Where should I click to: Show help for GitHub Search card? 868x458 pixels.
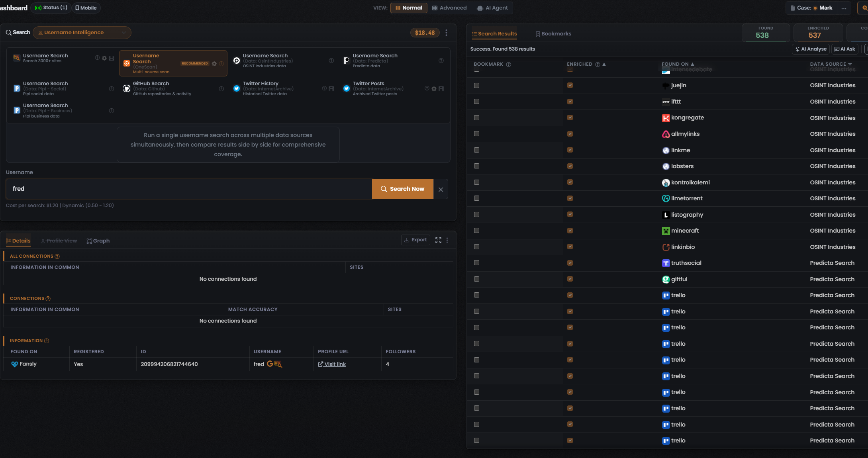click(221, 89)
